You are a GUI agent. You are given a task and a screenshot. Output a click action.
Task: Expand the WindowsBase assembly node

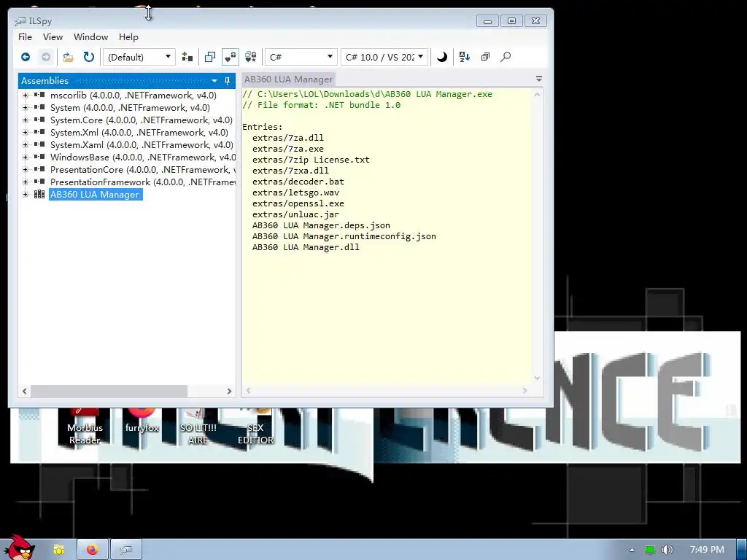[26, 157]
